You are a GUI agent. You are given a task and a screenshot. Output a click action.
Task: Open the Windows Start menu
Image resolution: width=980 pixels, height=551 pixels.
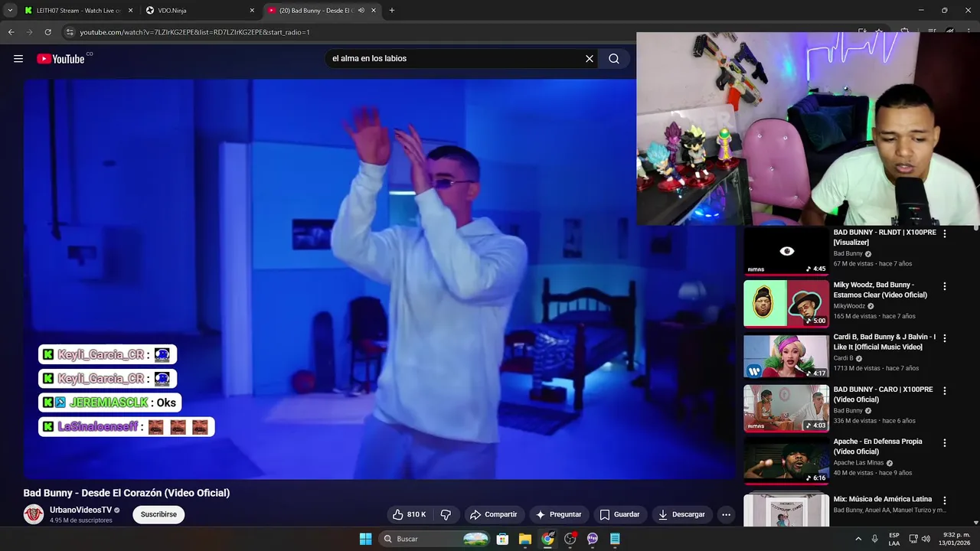pyautogui.click(x=365, y=539)
